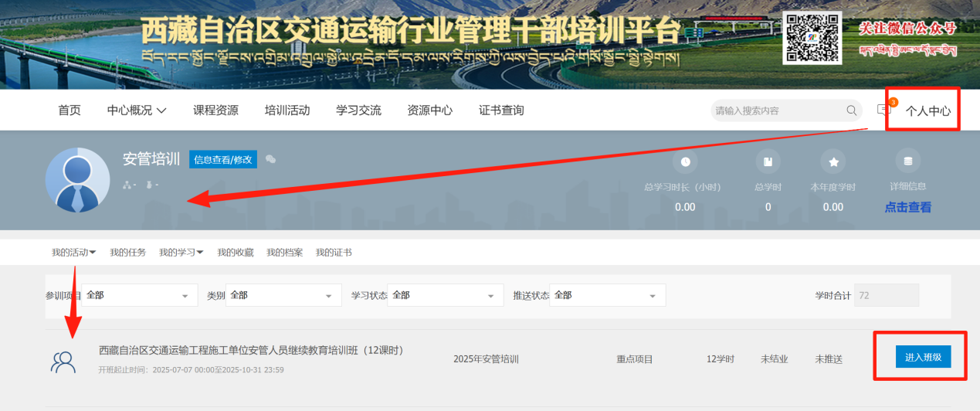This screenshot has width=980, height=411.
Task: Click the detailed information database icon
Action: tap(907, 161)
